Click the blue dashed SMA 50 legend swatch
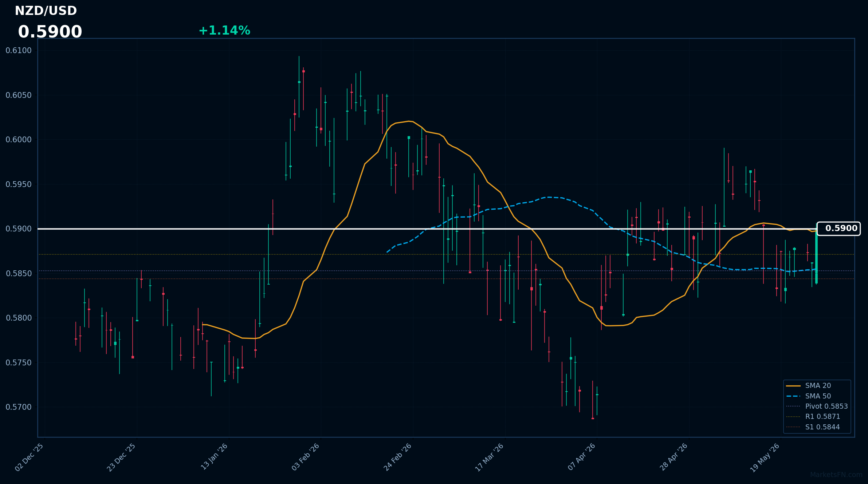The width and height of the screenshot is (868, 484). coord(793,396)
